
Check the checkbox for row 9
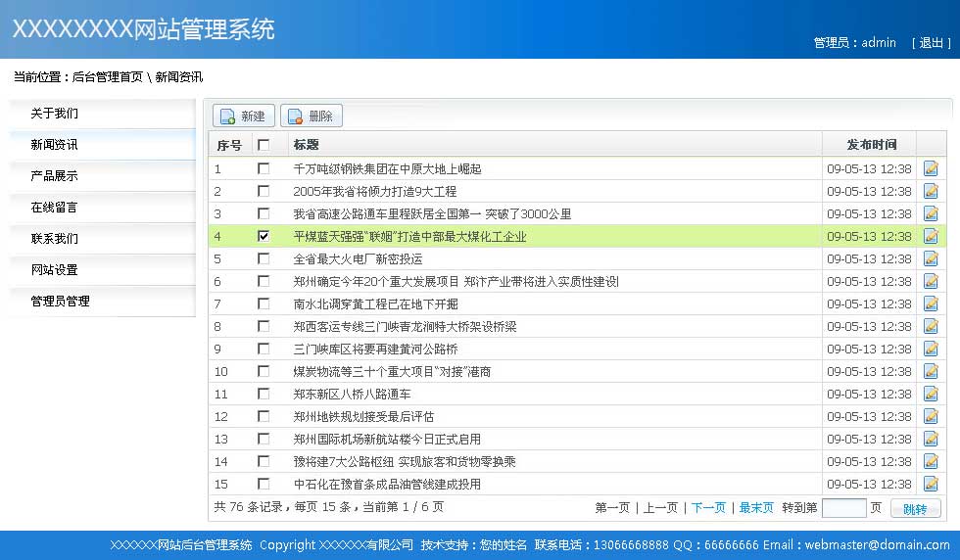(263, 349)
